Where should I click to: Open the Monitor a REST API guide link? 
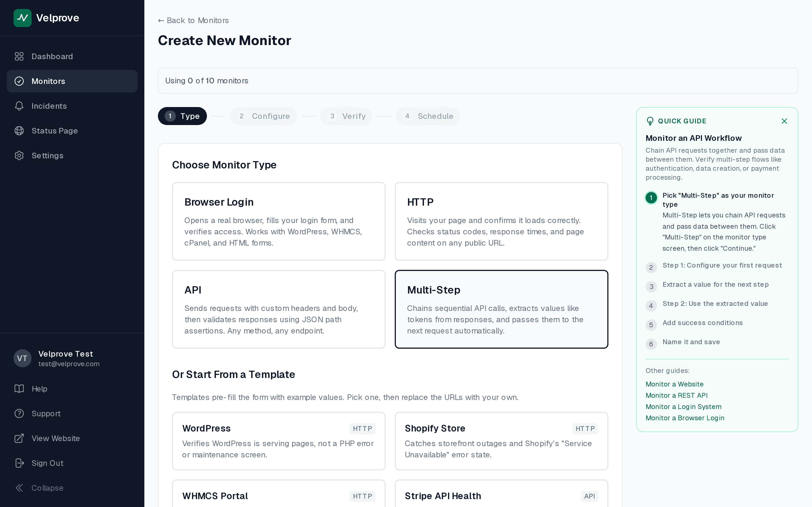pos(676,395)
